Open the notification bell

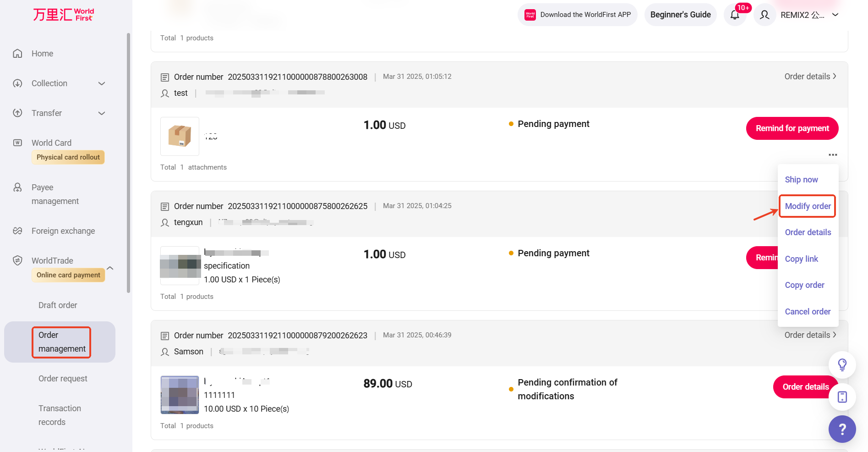[735, 15]
